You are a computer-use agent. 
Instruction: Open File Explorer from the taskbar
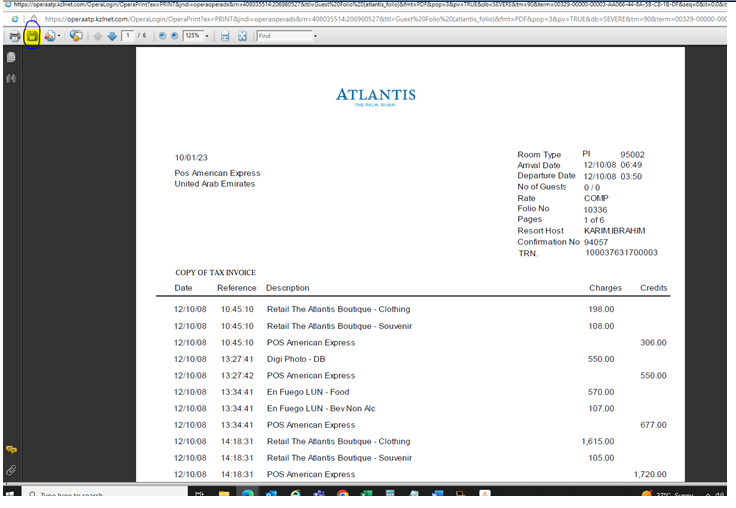(224, 493)
